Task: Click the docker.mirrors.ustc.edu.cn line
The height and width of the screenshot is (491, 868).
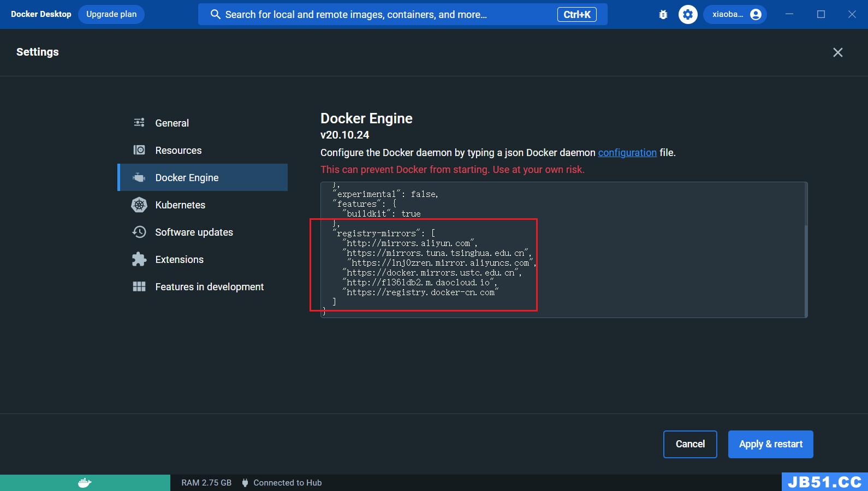Action: click(432, 273)
